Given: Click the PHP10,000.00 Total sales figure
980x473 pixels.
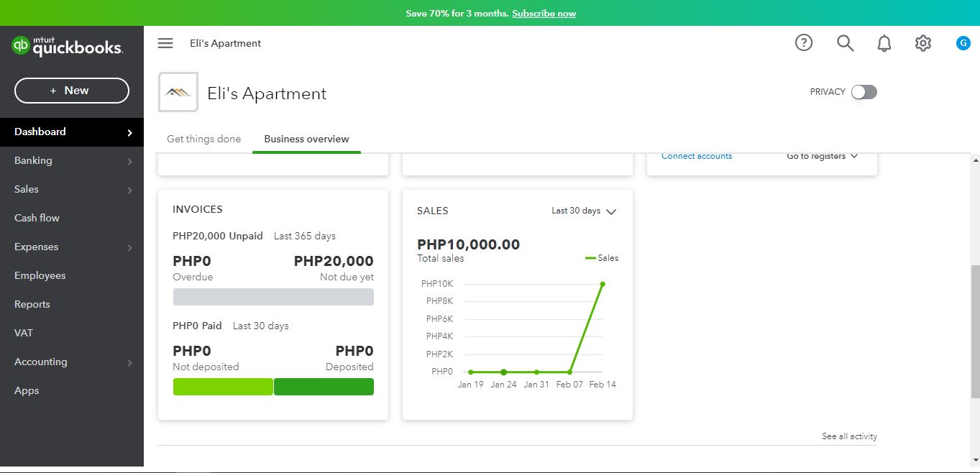Looking at the screenshot, I should 468,244.
